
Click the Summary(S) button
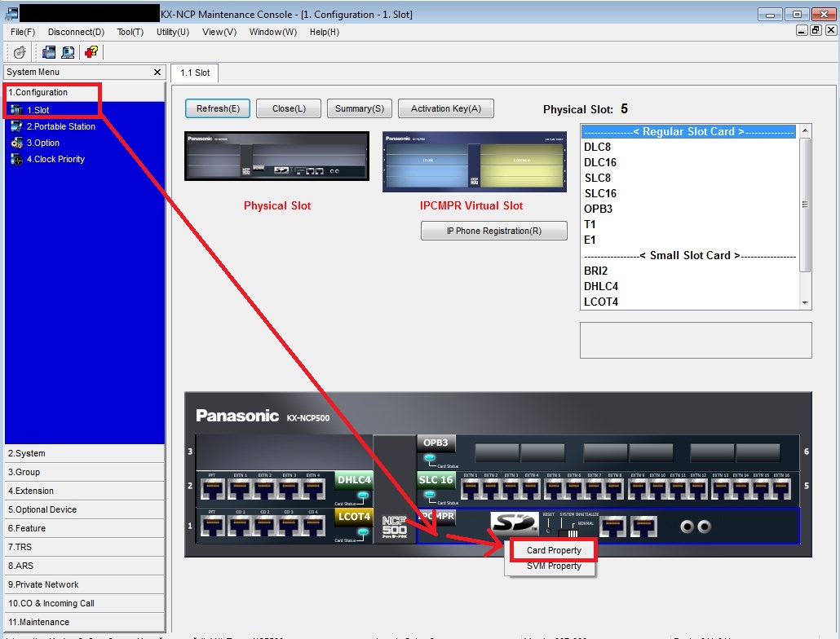pyautogui.click(x=360, y=108)
